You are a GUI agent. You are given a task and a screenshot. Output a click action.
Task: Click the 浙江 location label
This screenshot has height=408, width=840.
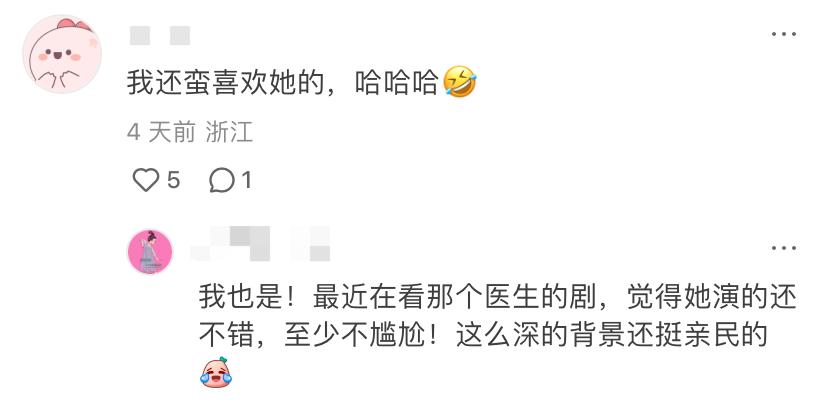pos(229,132)
